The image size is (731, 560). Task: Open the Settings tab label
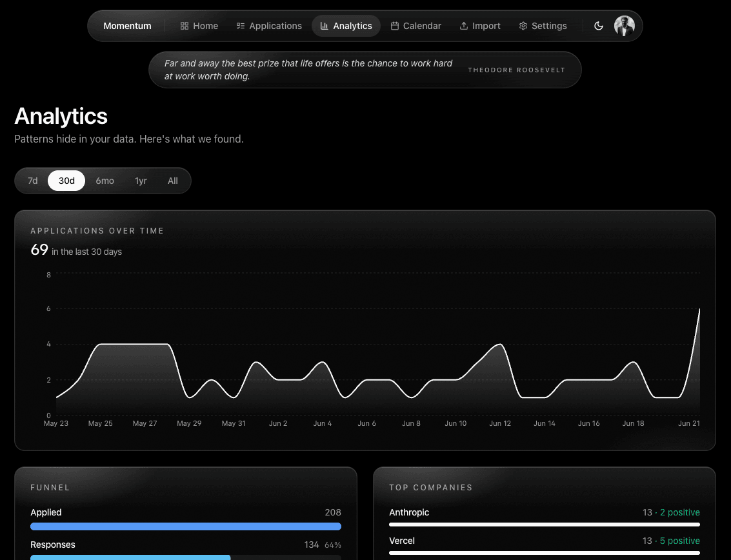coord(549,26)
